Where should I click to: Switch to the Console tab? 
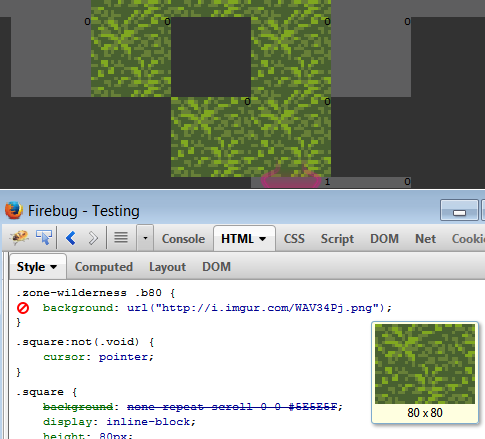[183, 239]
